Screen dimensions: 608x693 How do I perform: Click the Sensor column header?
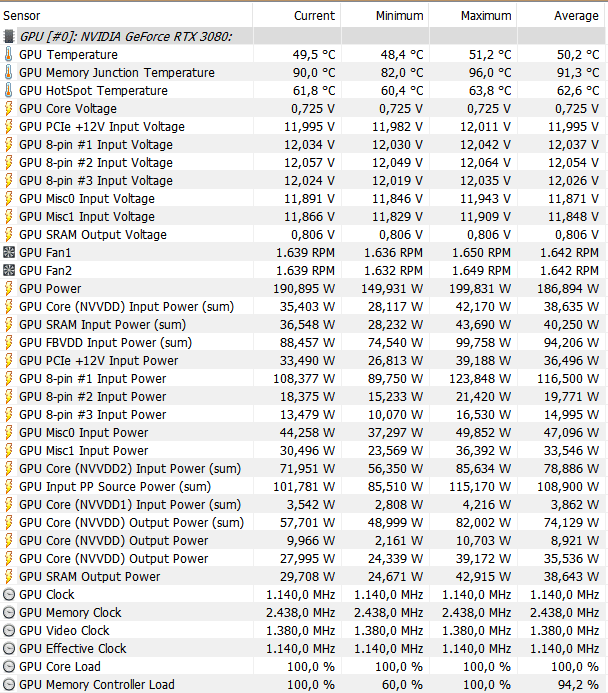click(22, 16)
